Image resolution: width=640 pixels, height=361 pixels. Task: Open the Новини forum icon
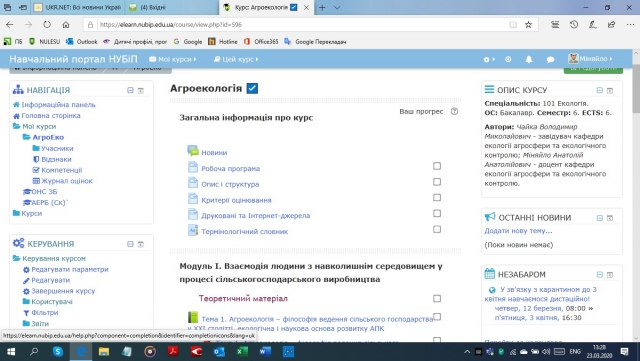[x=193, y=151]
